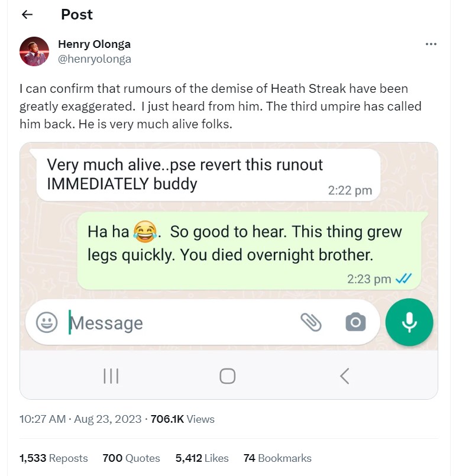The width and height of the screenshot is (469, 476).
Task: Open the 1,533 Reposts list
Action: tap(53, 458)
